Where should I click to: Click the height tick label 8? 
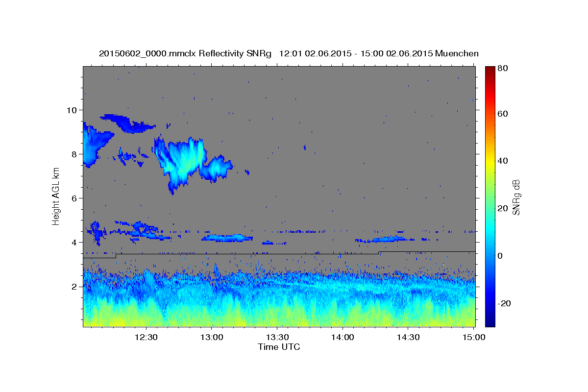click(75, 154)
